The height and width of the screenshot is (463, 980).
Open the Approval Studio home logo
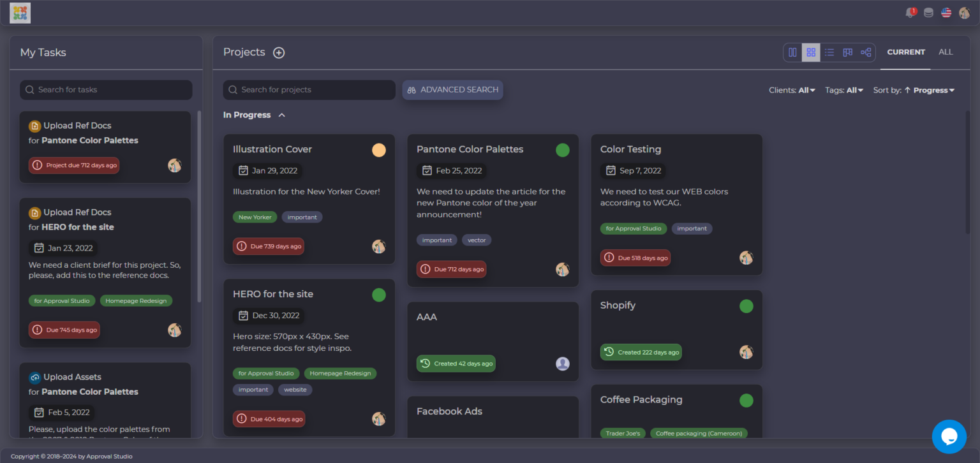tap(19, 13)
